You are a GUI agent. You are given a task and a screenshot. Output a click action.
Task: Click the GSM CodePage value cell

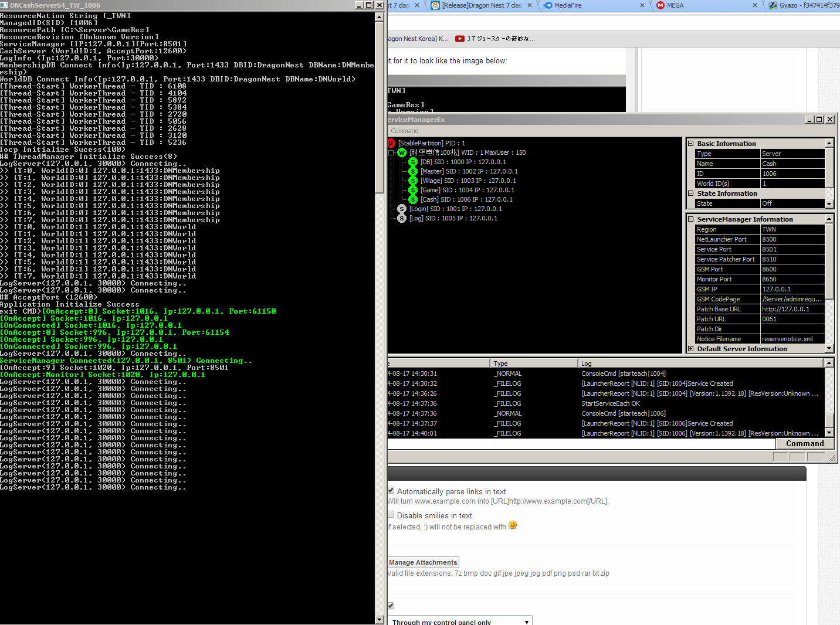click(792, 299)
